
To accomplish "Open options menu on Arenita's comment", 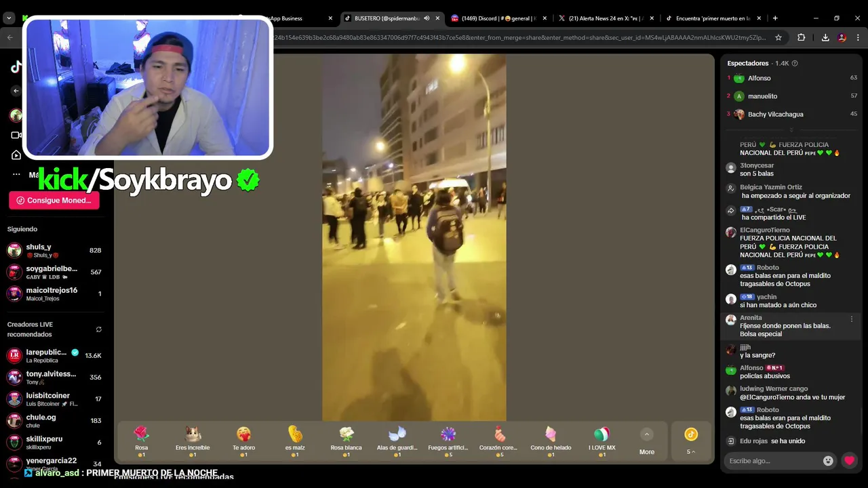I will (852, 319).
